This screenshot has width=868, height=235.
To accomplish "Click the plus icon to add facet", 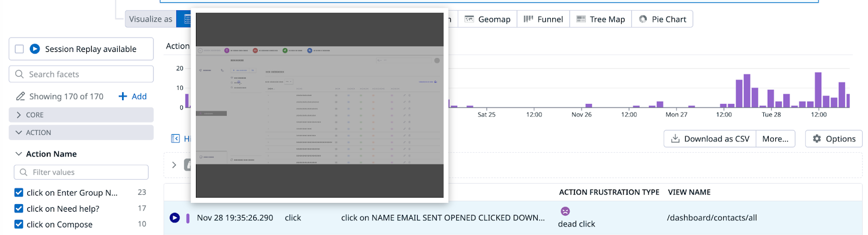I will pyautogui.click(x=123, y=96).
